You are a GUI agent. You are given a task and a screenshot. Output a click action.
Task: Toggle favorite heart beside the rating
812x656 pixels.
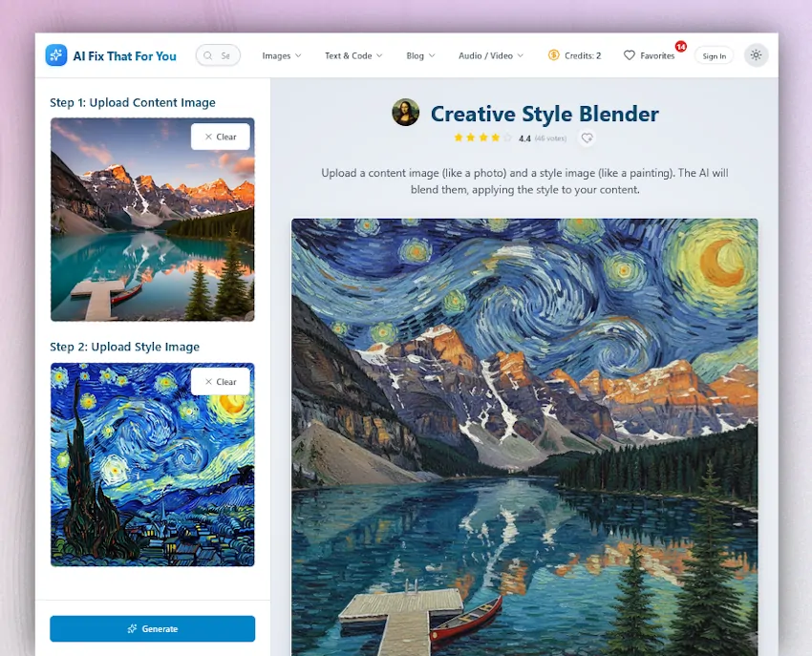coord(587,138)
